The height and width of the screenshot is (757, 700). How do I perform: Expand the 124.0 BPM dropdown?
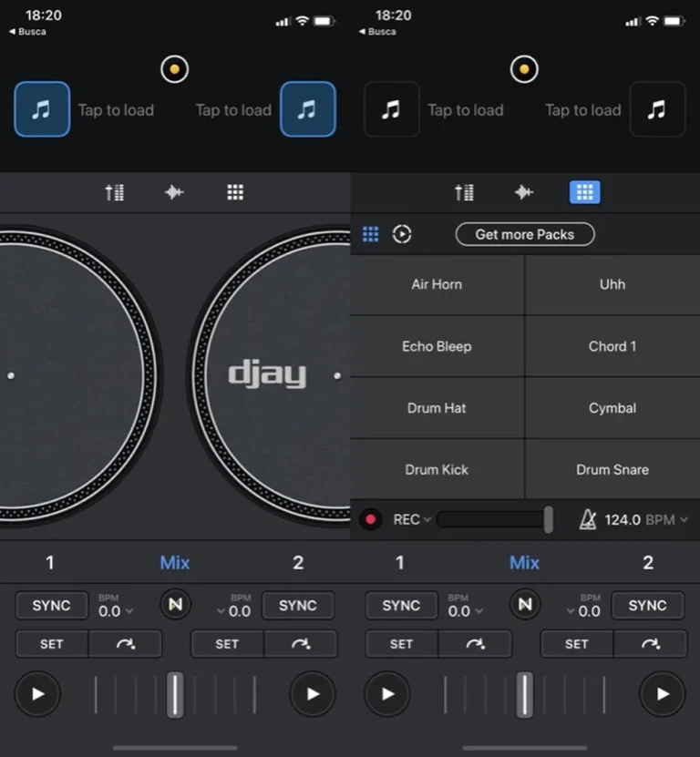pos(684,520)
